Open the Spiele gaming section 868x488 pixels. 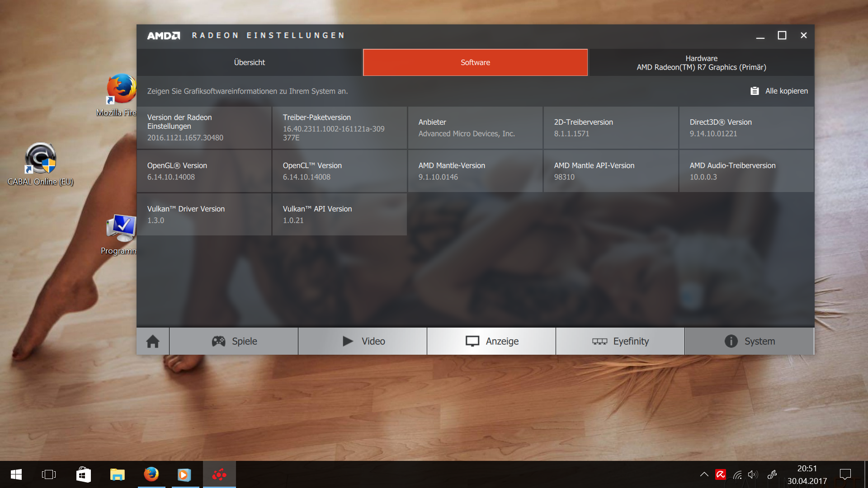pos(234,341)
